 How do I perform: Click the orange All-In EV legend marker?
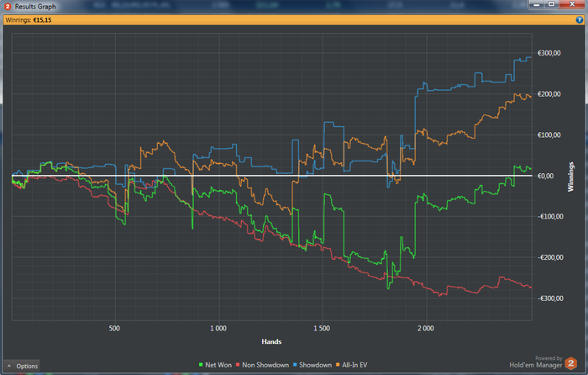coord(338,365)
